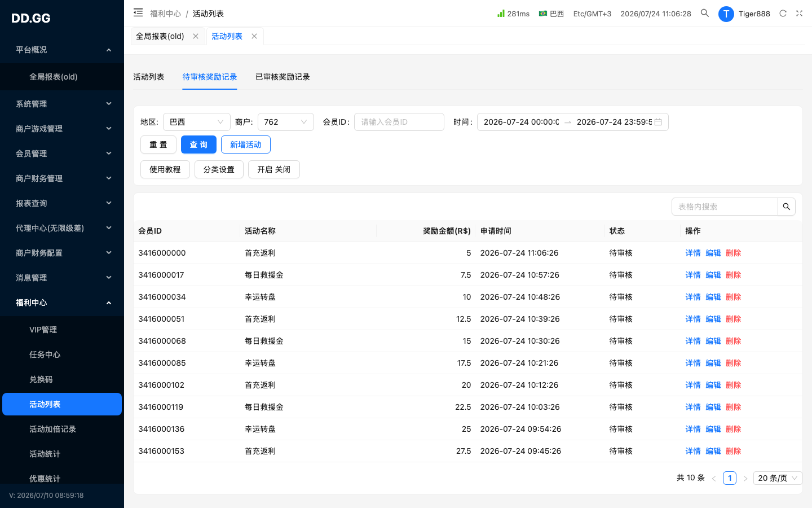
Task: Open the 地区 巴西 dropdown
Action: 197,122
